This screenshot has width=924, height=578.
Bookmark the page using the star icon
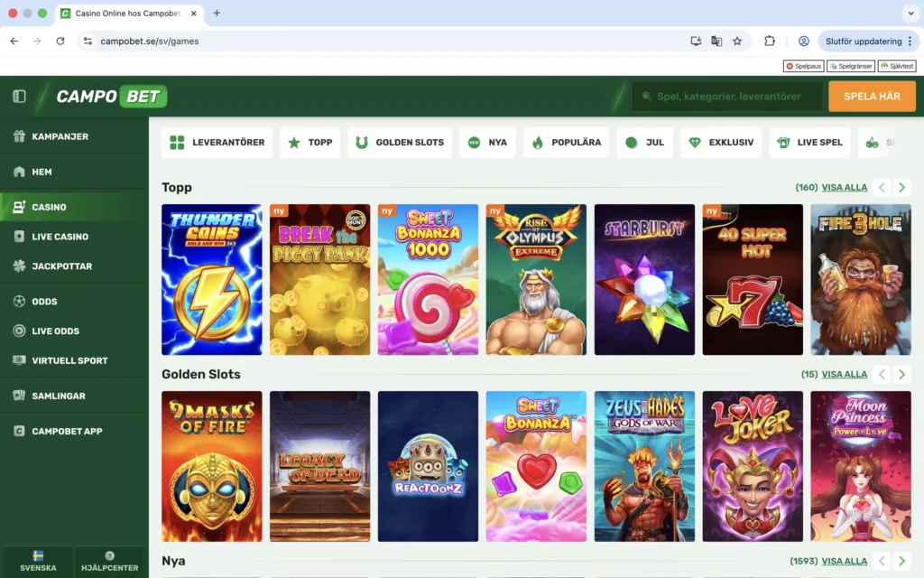click(x=738, y=41)
